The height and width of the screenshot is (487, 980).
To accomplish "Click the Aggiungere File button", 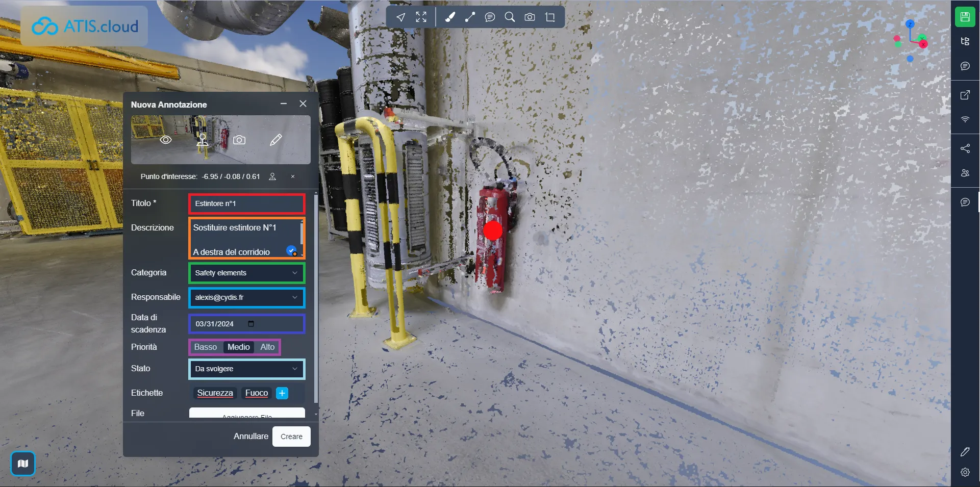I will [247, 413].
